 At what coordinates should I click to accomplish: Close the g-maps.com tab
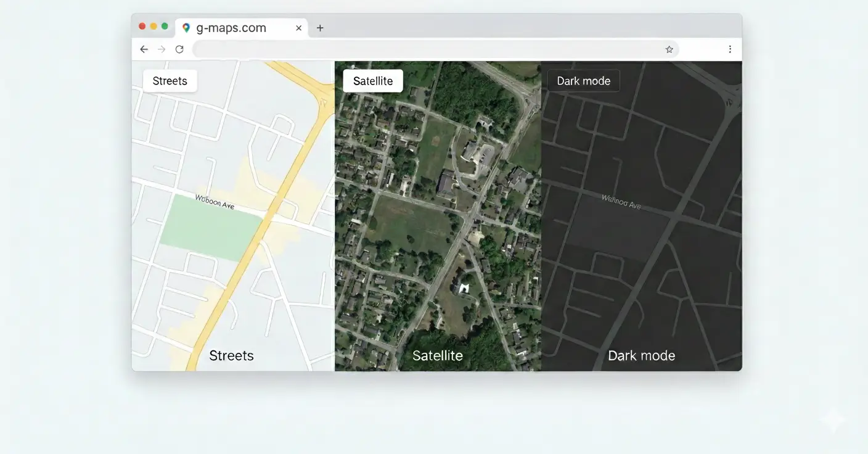coord(299,28)
